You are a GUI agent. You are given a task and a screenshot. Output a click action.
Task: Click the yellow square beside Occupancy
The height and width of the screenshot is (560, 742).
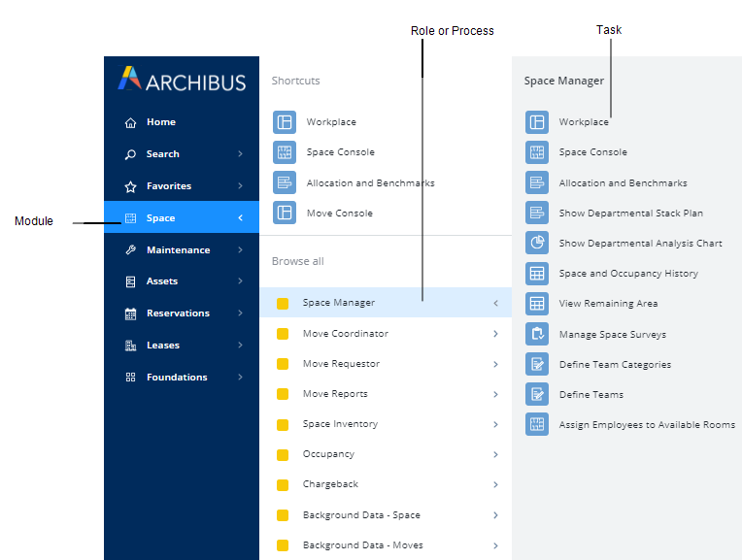[283, 454]
